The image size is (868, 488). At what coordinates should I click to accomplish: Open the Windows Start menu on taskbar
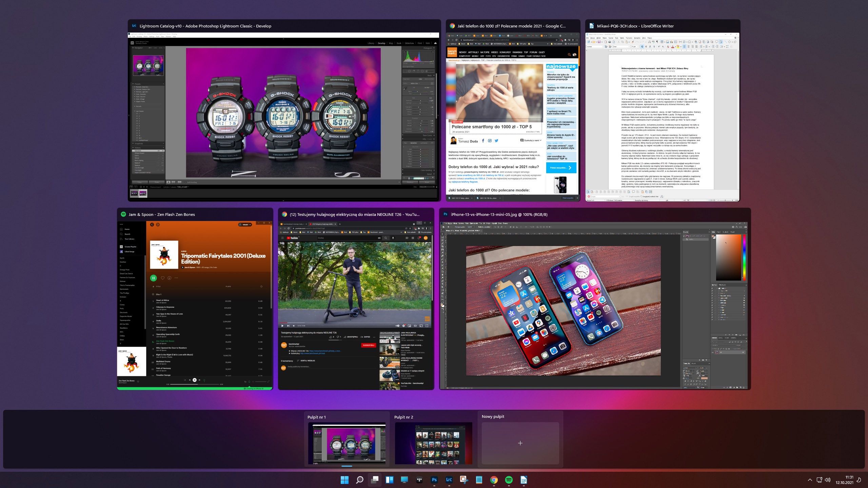[344, 480]
